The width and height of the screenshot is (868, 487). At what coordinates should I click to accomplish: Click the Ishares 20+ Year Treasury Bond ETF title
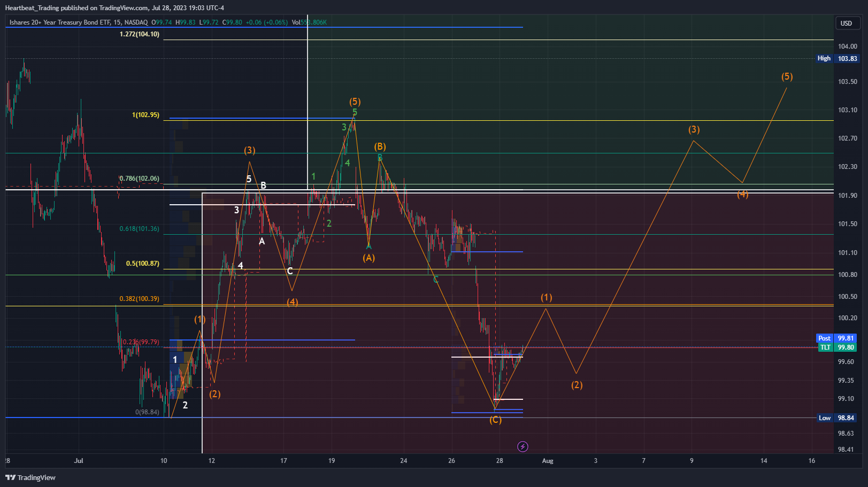(x=60, y=22)
